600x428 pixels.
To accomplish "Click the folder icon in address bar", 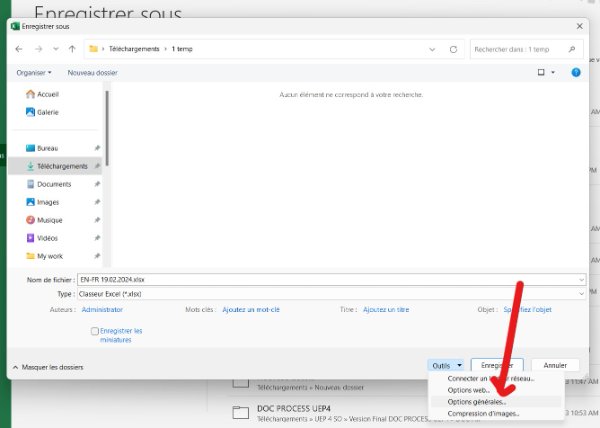I will pos(93,49).
